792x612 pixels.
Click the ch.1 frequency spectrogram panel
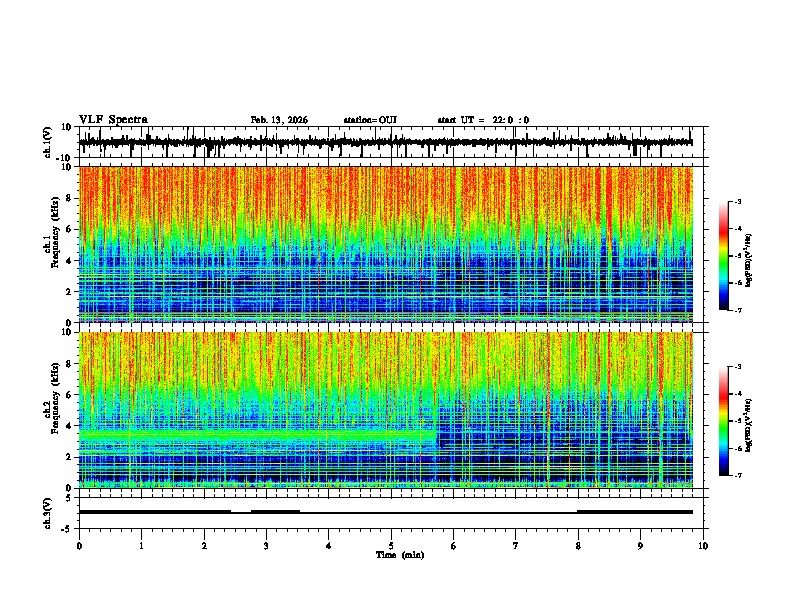point(385,244)
